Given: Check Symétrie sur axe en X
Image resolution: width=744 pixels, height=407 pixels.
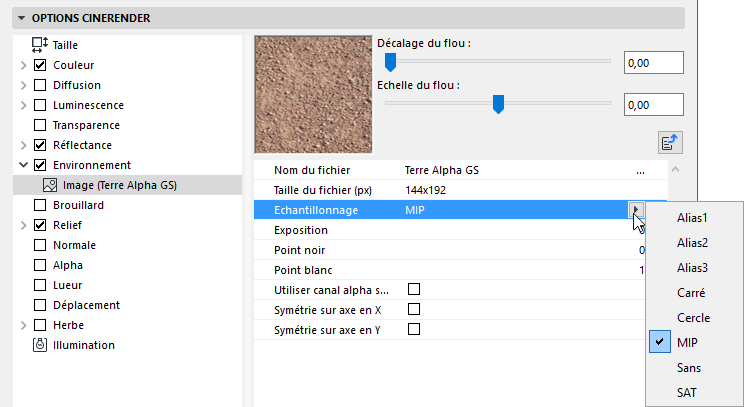Looking at the screenshot, I should 414,309.
